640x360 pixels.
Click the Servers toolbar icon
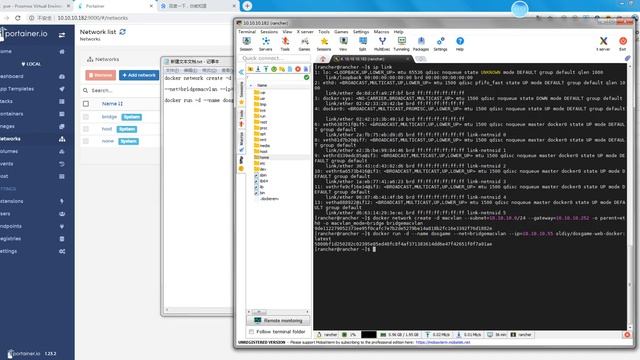(266, 44)
